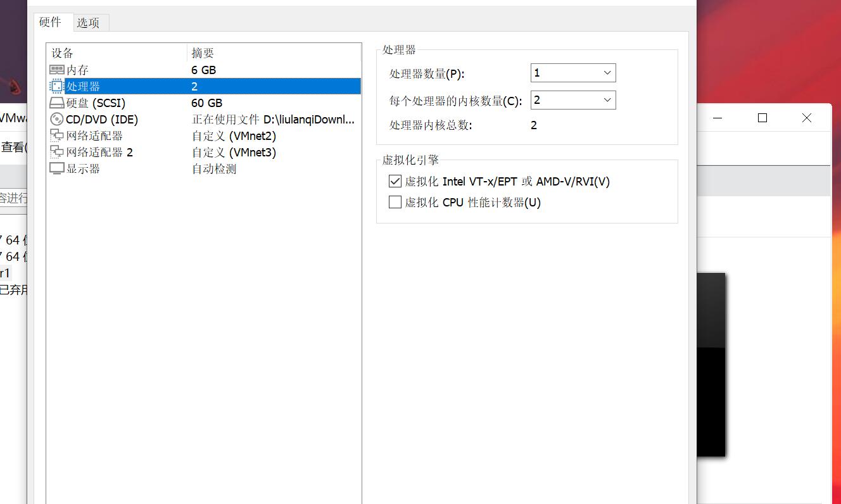Switch to the 选项 tab
The image size is (841, 504).
click(89, 22)
